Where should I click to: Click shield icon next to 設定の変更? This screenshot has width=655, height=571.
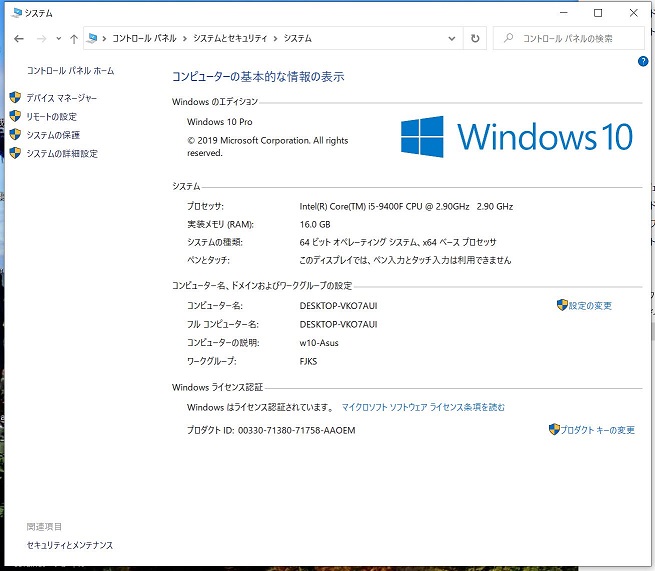point(562,305)
